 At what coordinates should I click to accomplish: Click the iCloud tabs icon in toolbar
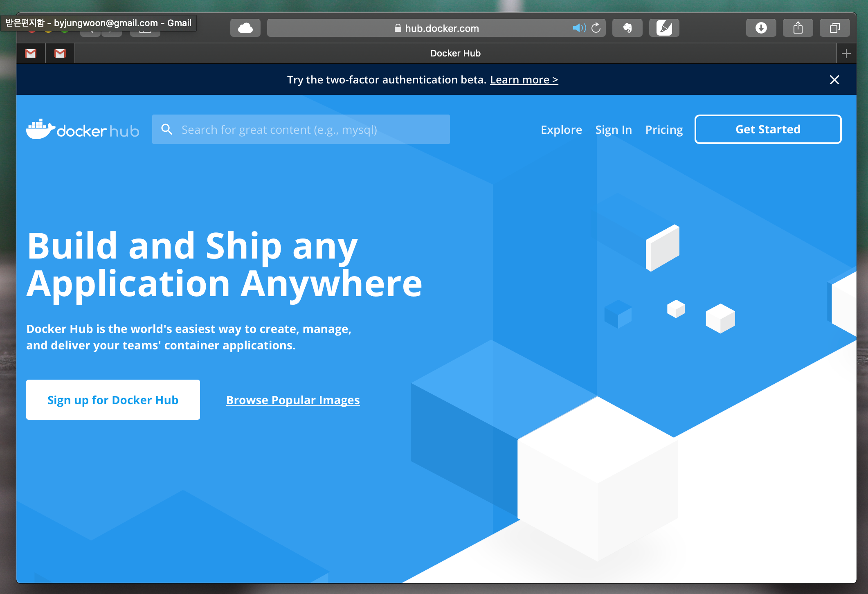point(245,28)
